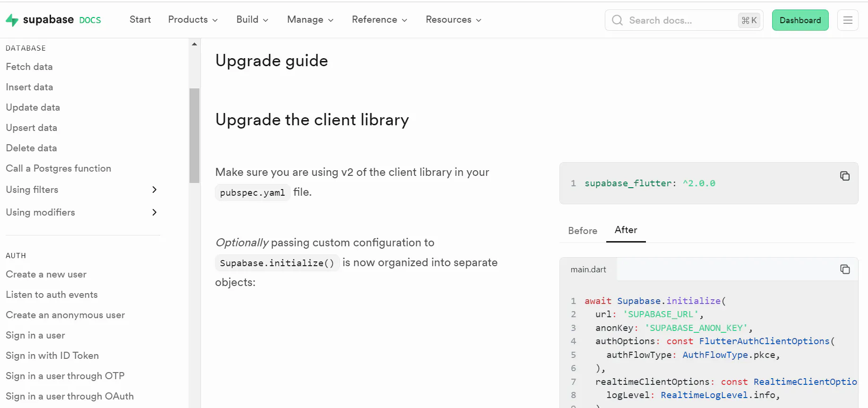Open Update data in sidebar
Image resolution: width=868 pixels, height=408 pixels.
coord(33,107)
